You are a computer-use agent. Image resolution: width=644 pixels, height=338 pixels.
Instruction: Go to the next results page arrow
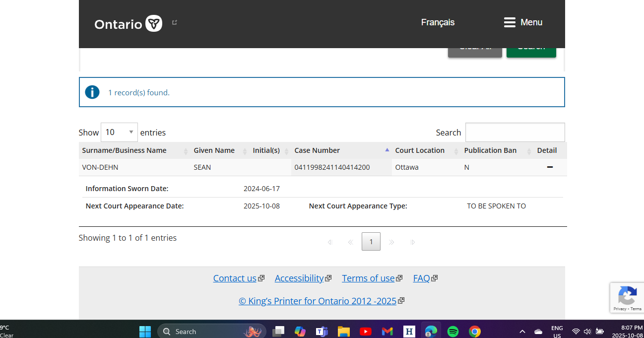(x=391, y=242)
